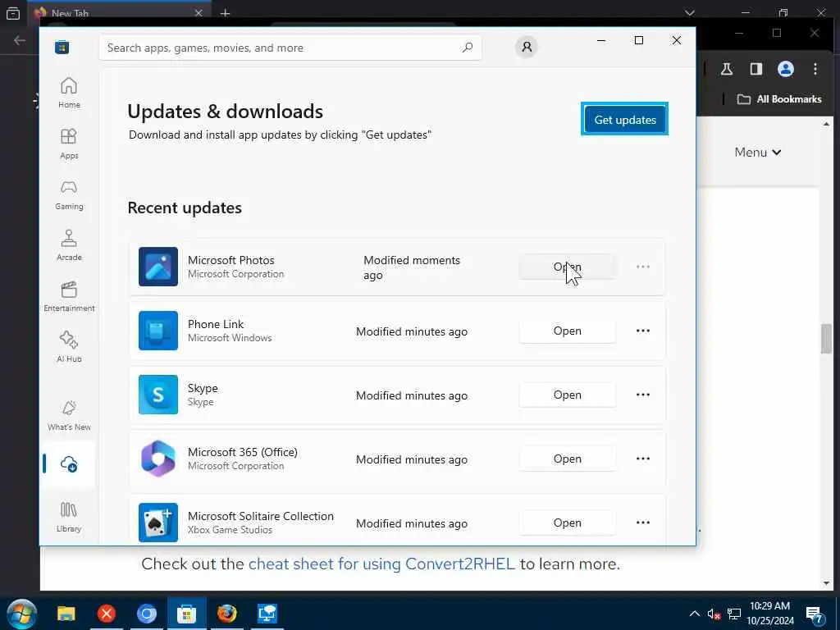Click the Microsoft Store logo icon

click(x=62, y=47)
